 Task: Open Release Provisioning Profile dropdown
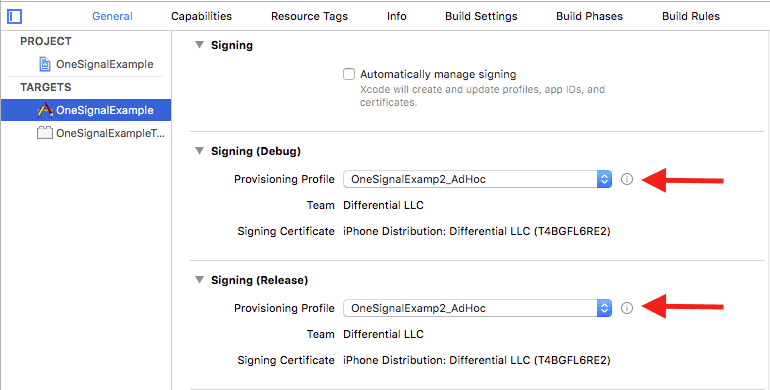pos(477,308)
